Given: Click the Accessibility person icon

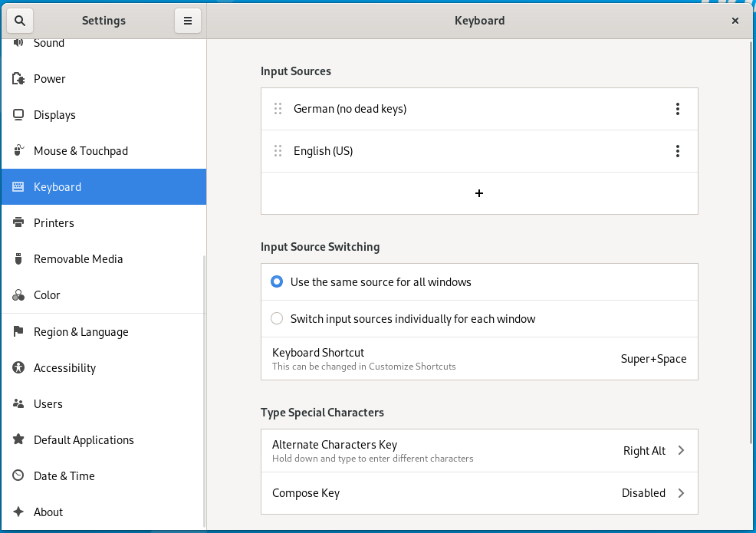Looking at the screenshot, I should 18,367.
